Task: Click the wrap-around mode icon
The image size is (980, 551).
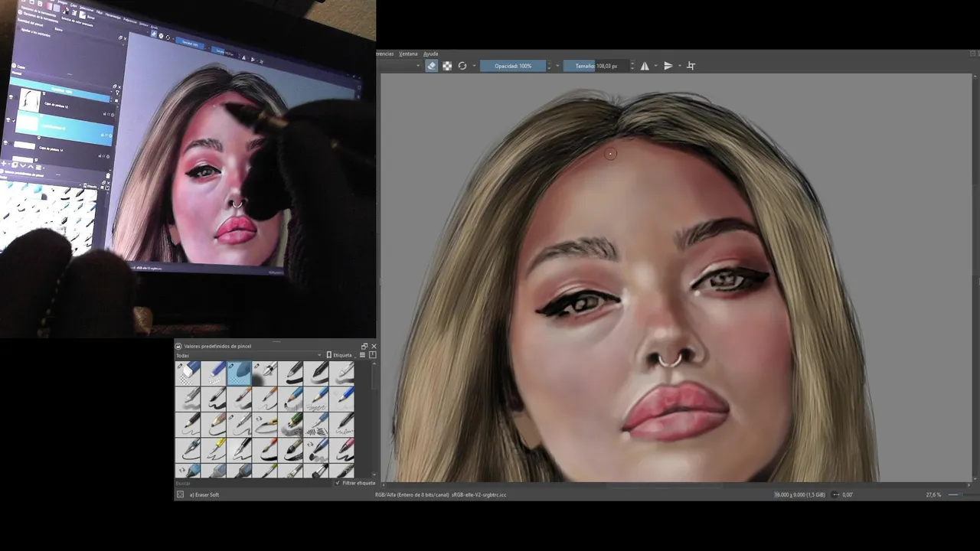Action: coord(691,66)
